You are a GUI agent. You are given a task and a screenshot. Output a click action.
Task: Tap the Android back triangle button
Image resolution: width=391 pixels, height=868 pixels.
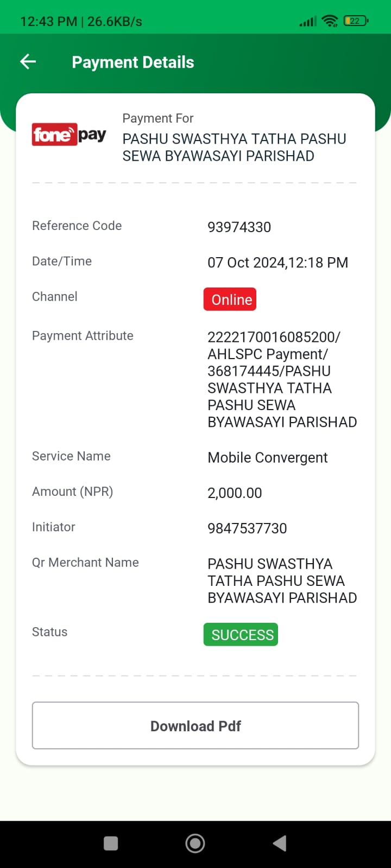pyautogui.click(x=280, y=843)
